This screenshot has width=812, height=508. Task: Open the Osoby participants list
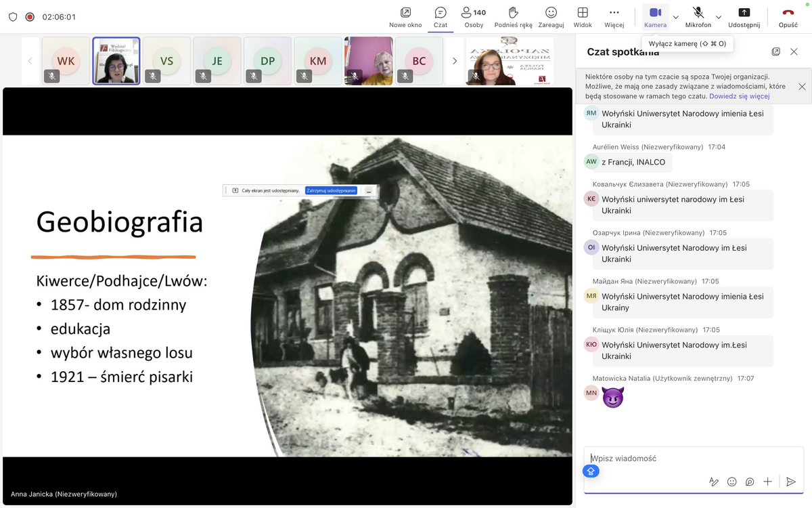pyautogui.click(x=474, y=16)
